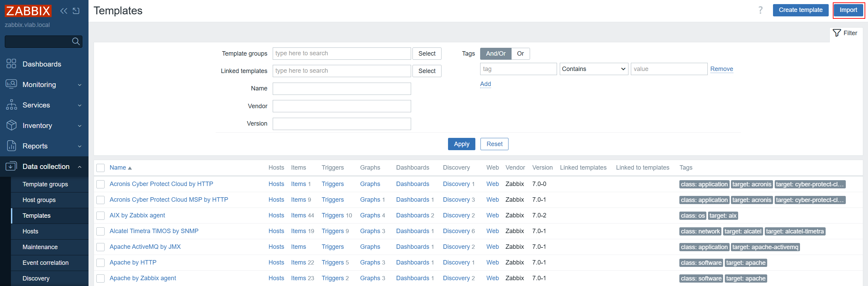This screenshot has height=286, width=868.
Task: Select AIX by Zabbix agent checkbox
Action: tap(100, 216)
